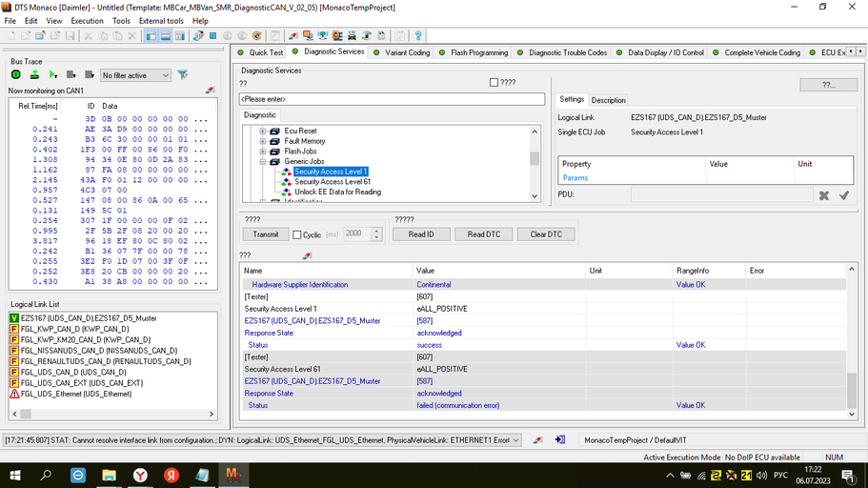Expand the Ecu Reset tree node
This screenshot has height=488, width=868.
(x=263, y=132)
